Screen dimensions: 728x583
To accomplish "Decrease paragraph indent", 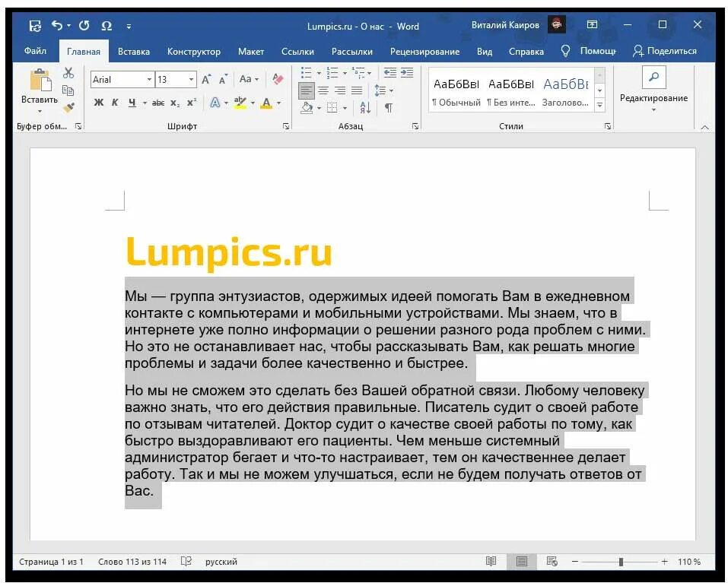I will pyautogui.click(x=390, y=73).
